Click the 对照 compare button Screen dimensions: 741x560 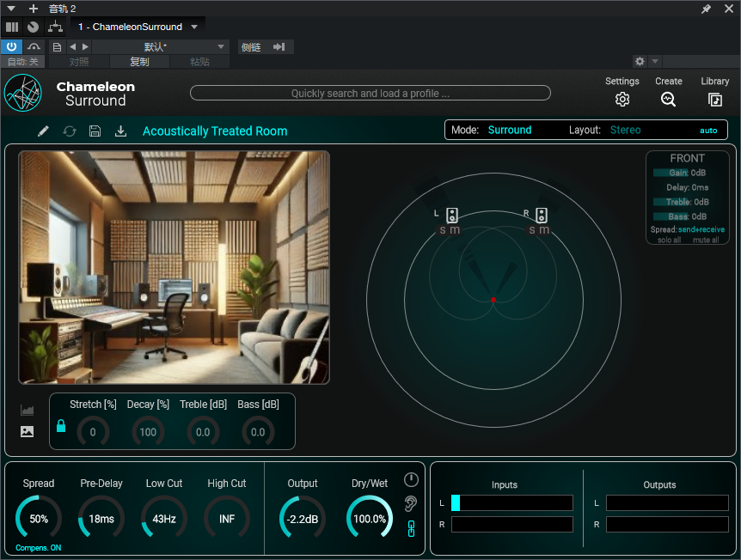coord(79,62)
